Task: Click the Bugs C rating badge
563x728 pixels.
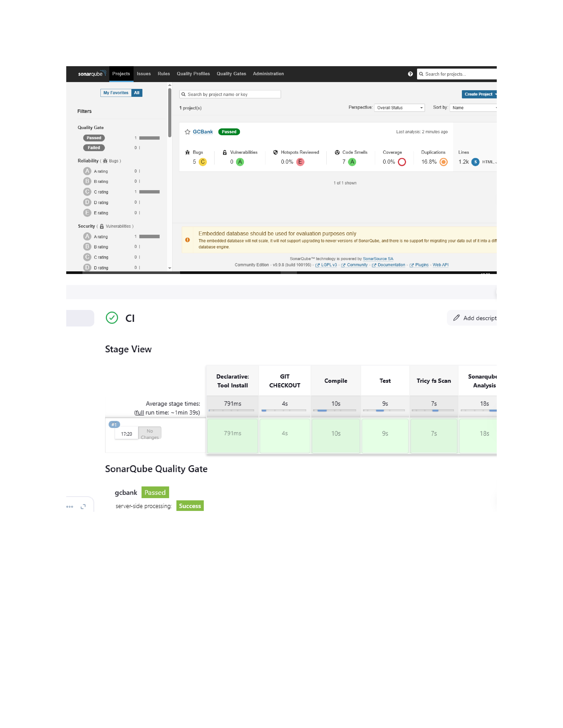Action: (202, 162)
